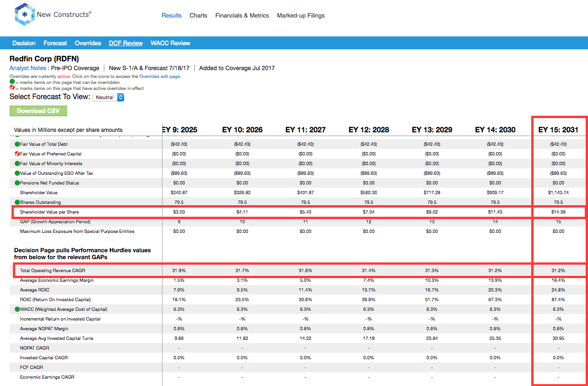This screenshot has height=386, width=588.
Task: Click the 87.4% ROIC cell
Action: pos(558,300)
